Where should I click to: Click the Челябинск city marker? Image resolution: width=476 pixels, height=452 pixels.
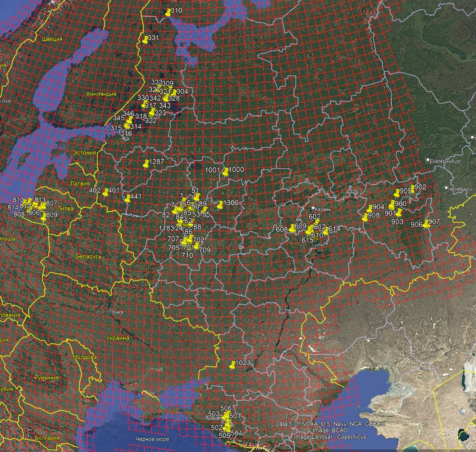[x=446, y=188]
